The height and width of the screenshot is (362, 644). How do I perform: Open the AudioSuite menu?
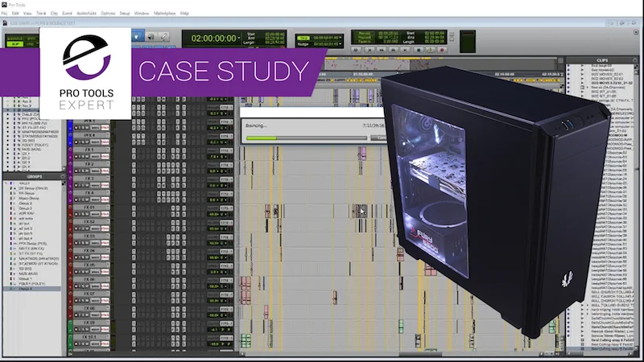(x=86, y=14)
